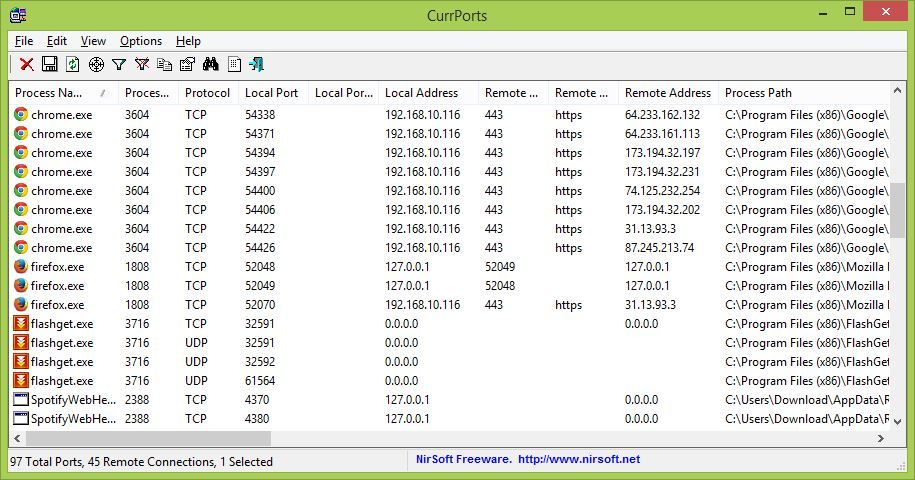Select remote address 87.245.213.74 cell
Screen dimensions: 915x480
(x=659, y=247)
